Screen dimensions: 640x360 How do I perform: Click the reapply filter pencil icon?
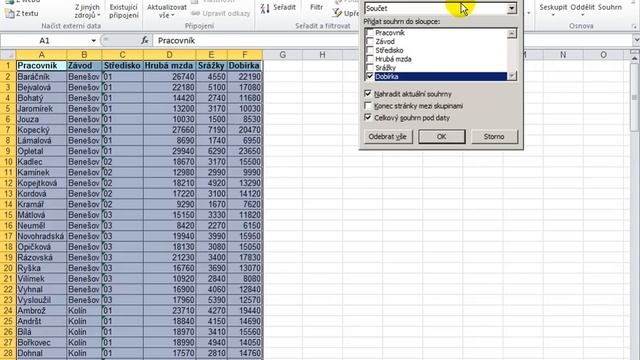(x=337, y=13)
